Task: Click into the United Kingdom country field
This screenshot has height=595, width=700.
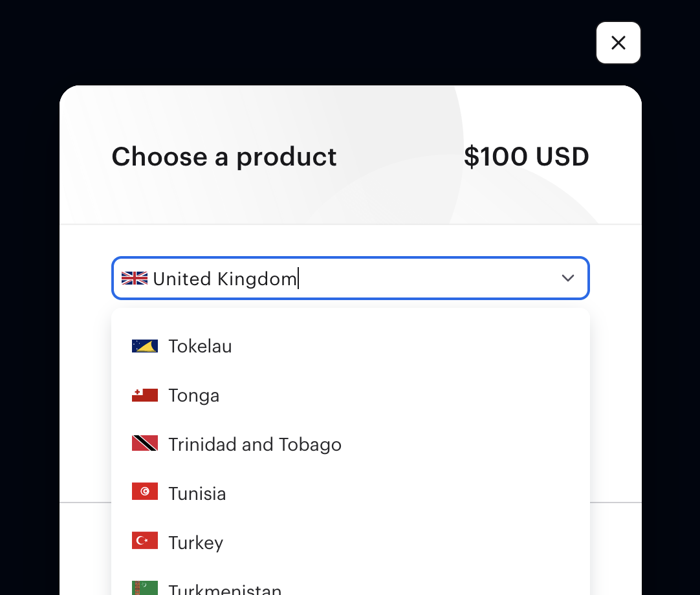Action: click(x=351, y=278)
